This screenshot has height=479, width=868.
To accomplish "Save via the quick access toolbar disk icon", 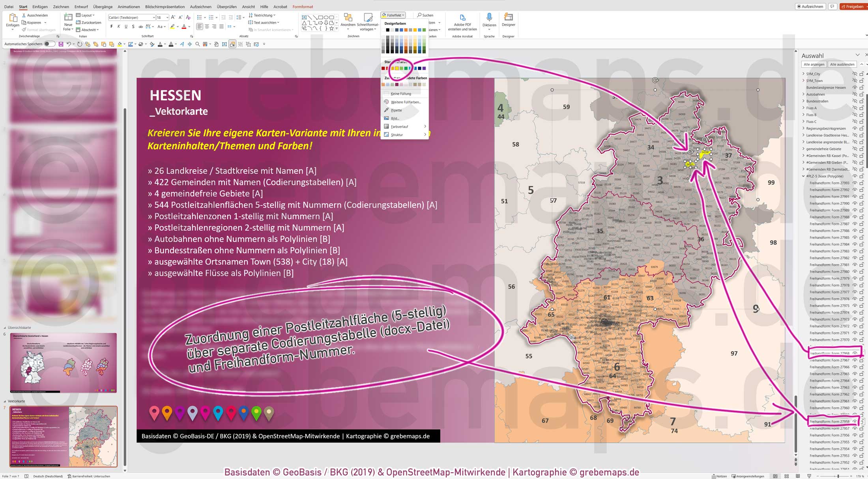I will coord(60,44).
